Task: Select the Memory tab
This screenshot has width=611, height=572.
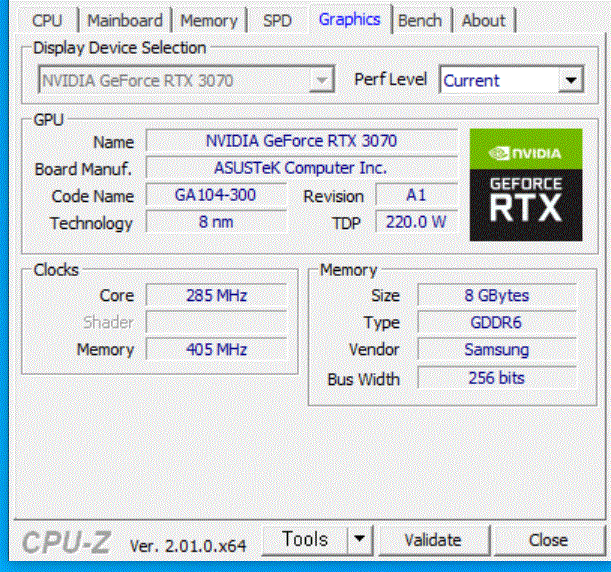Action: tap(208, 21)
